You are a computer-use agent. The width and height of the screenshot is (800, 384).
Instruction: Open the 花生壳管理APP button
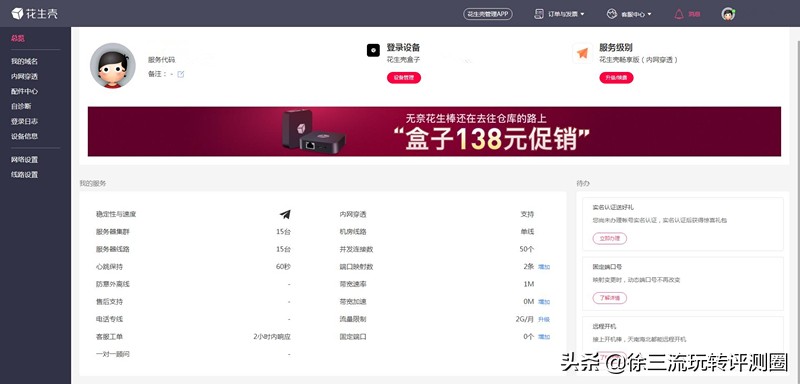(488, 14)
